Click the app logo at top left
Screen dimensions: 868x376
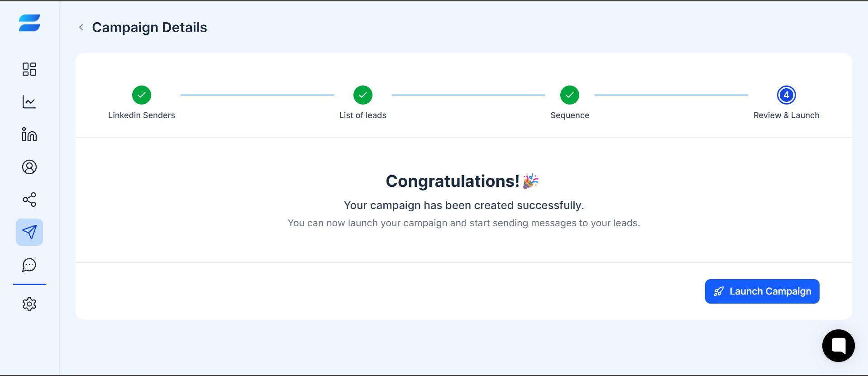[x=29, y=23]
